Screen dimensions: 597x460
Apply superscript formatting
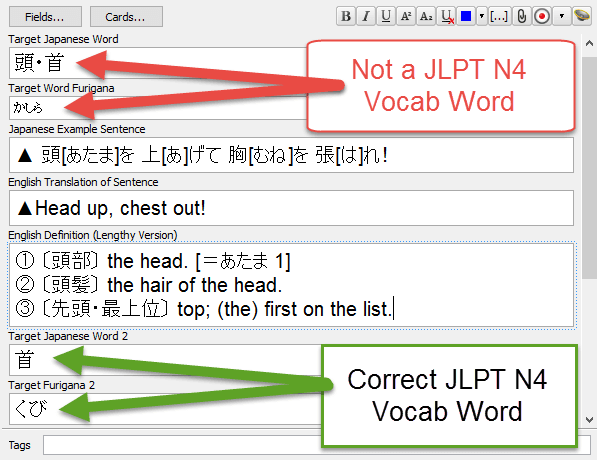pos(406,16)
